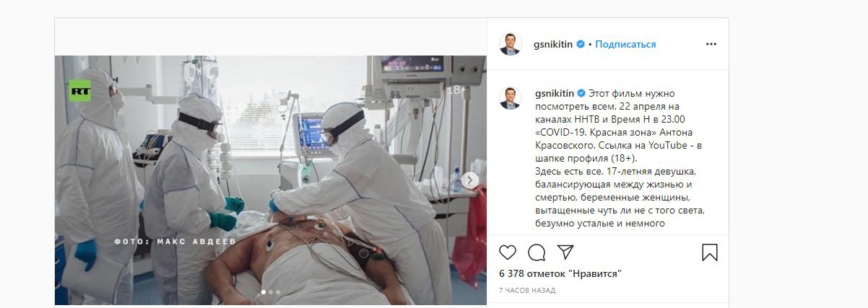Open the three-dot more options menu
This screenshot has height=308, width=868.
point(711,44)
